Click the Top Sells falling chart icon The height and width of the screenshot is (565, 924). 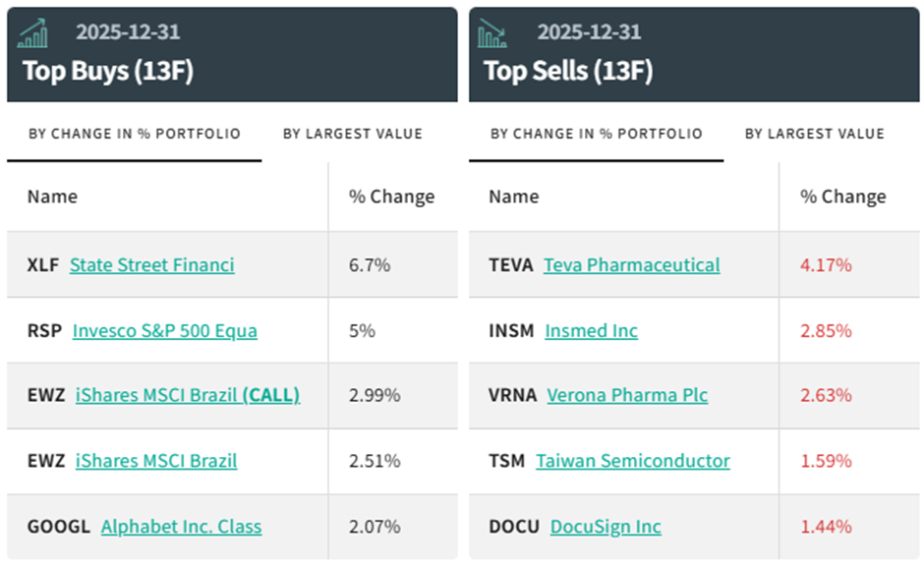pyautogui.click(x=492, y=33)
